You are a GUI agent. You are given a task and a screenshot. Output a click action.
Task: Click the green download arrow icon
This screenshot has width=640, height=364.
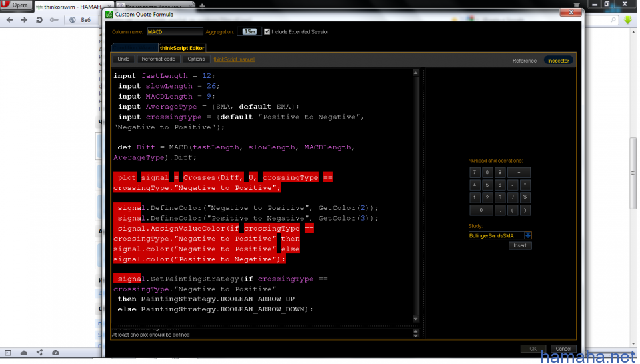coord(628,19)
